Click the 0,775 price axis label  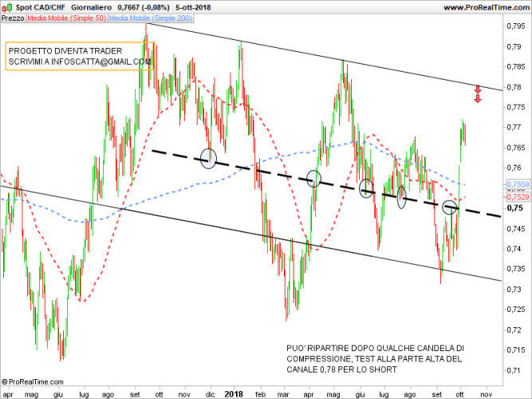pos(516,107)
